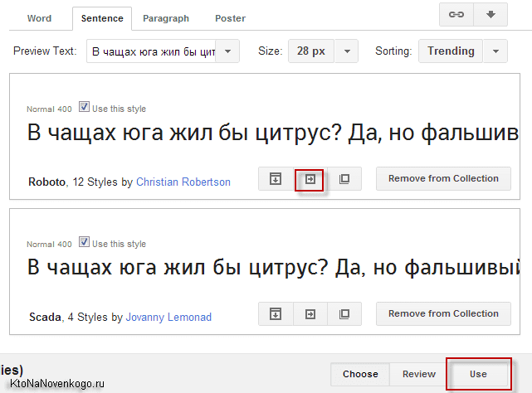This screenshot has height=393, width=532.
Task: Click the Preview Text input field
Action: click(151, 51)
